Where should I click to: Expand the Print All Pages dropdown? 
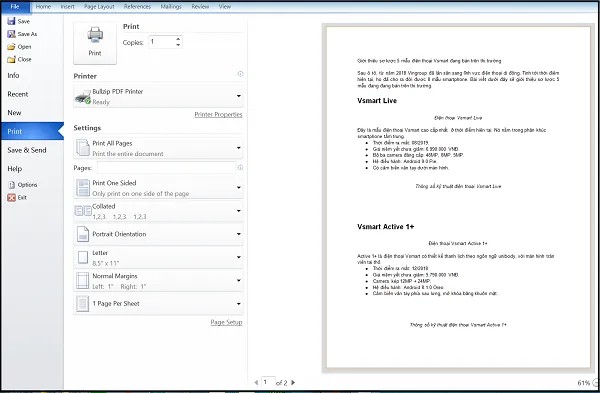tap(158, 148)
